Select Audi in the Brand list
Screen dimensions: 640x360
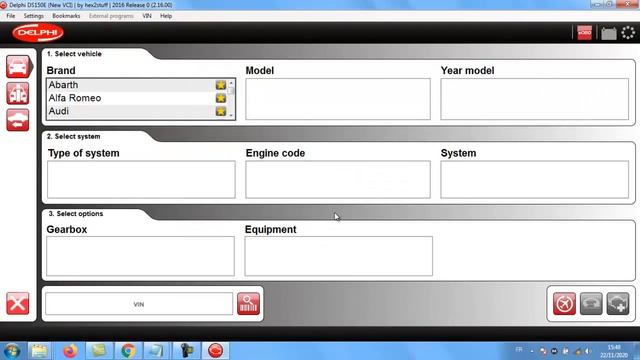click(137, 111)
